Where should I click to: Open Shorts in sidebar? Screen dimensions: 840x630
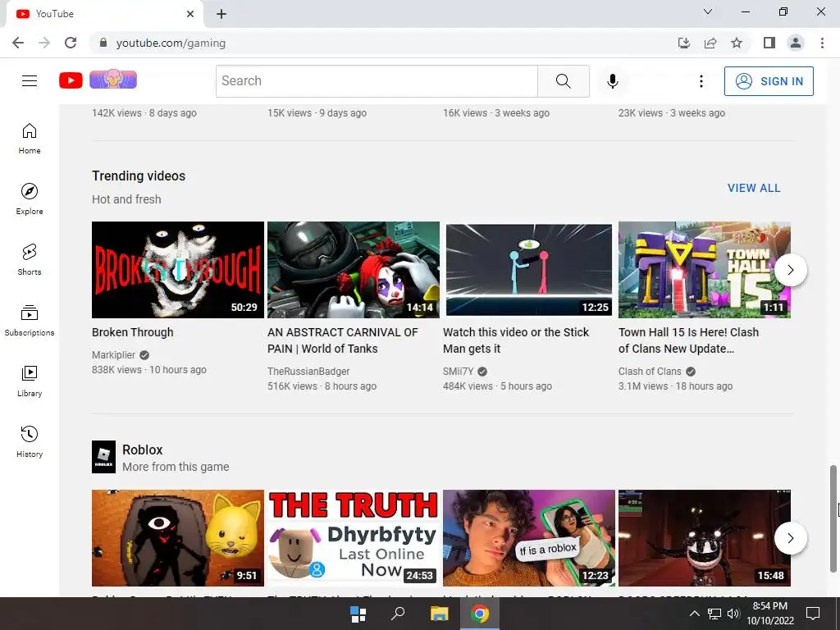(30, 260)
